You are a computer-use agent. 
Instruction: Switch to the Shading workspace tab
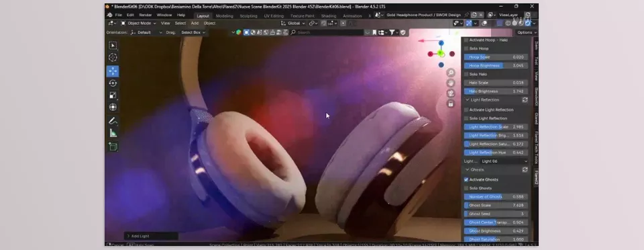[329, 16]
